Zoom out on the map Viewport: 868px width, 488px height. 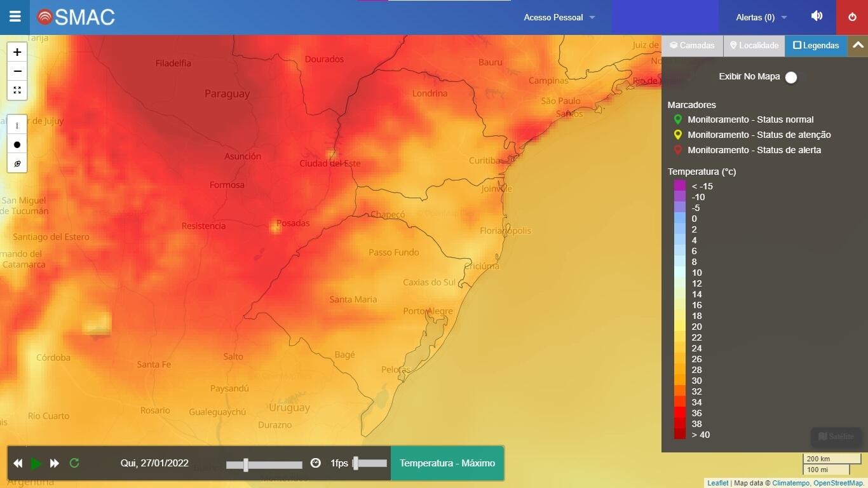(17, 71)
